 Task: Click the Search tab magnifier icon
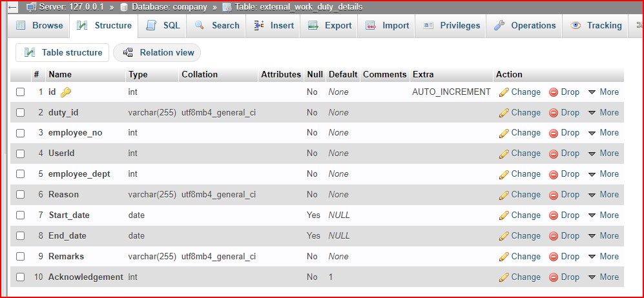coord(200,25)
